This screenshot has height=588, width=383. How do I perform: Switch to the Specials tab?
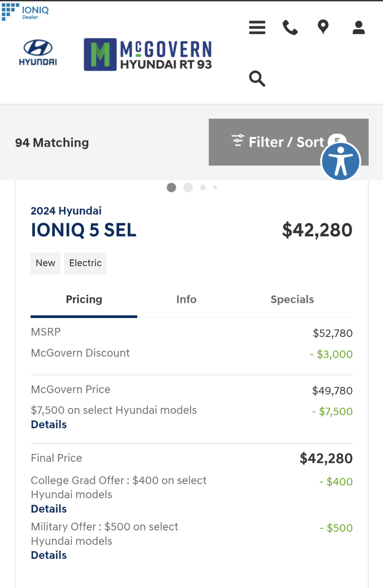pyautogui.click(x=292, y=299)
